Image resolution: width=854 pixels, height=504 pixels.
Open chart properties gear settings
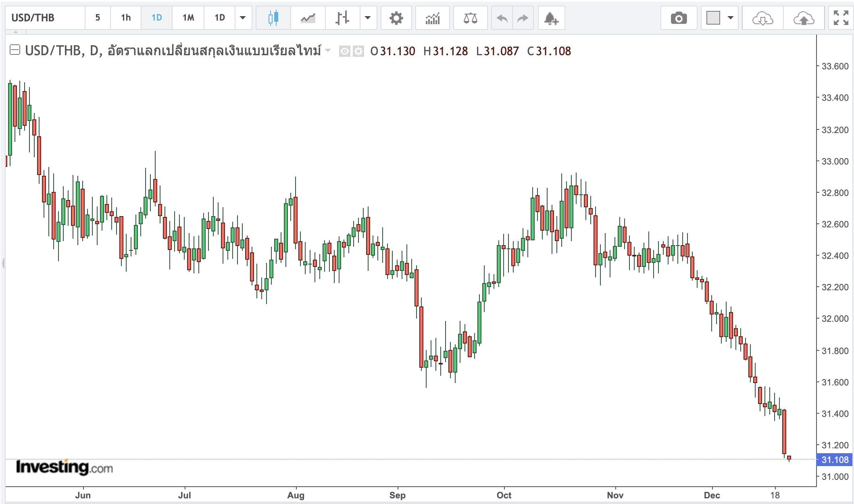[396, 18]
